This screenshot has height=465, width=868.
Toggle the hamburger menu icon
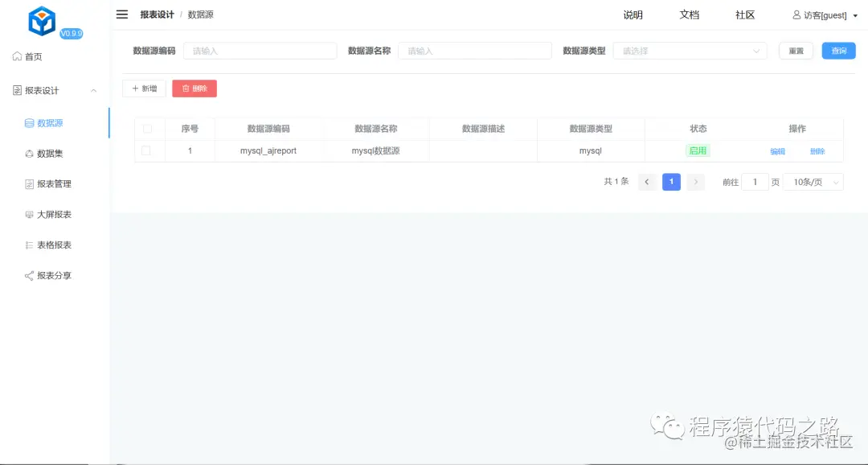pos(122,14)
